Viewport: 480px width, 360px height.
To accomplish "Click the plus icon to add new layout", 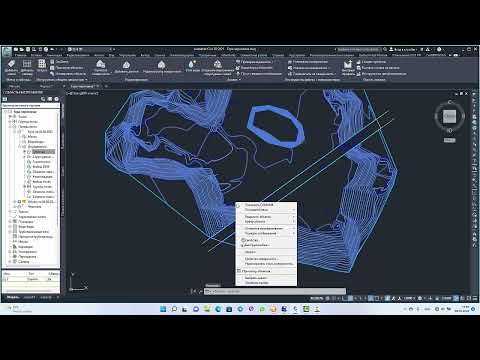I will click(58, 297).
